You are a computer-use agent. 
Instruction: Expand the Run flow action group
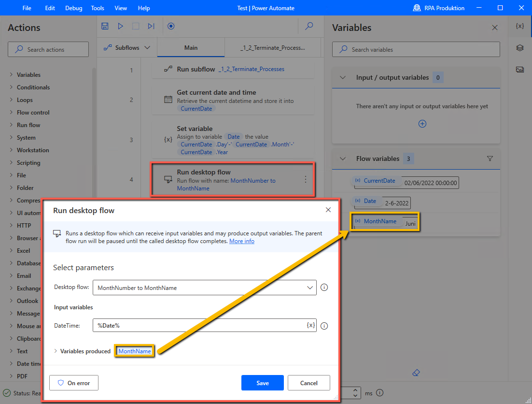[x=11, y=125]
